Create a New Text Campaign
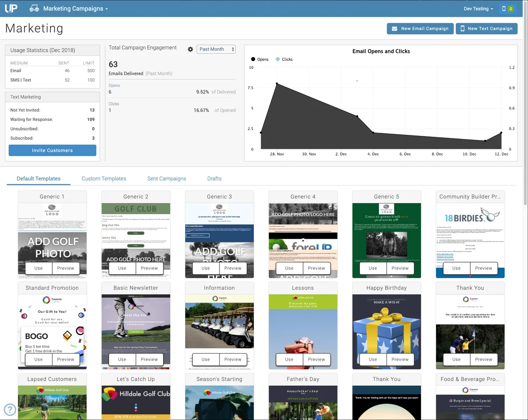The image size is (528, 420). click(486, 28)
